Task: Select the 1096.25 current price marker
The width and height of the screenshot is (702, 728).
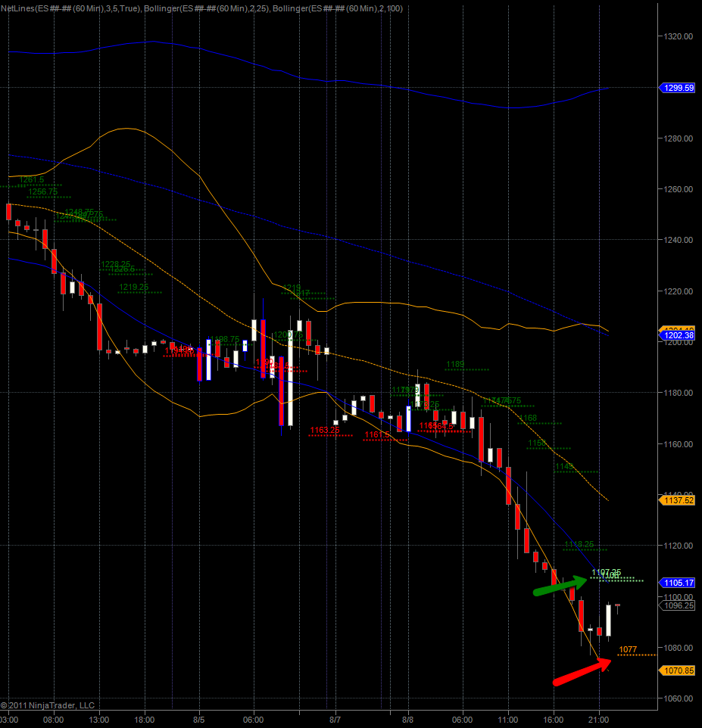Action: [x=678, y=605]
